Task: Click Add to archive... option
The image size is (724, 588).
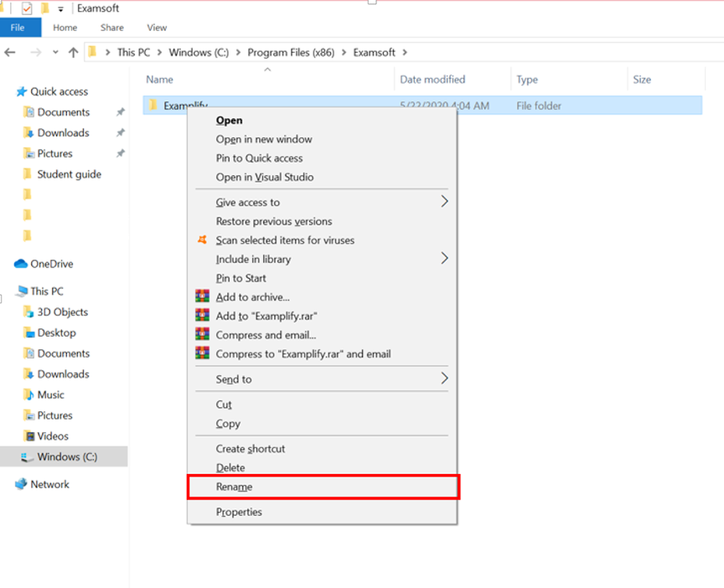Action: pyautogui.click(x=322, y=297)
